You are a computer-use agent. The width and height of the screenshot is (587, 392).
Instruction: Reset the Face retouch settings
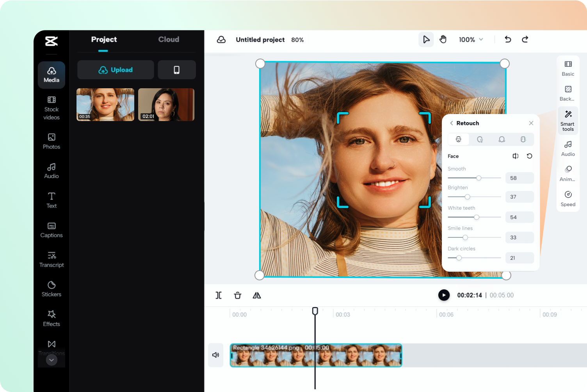(530, 156)
